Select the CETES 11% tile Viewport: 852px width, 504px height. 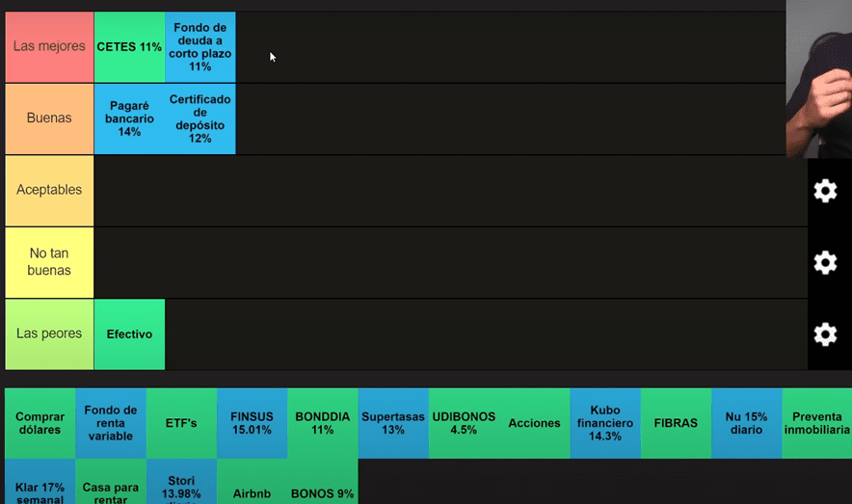(x=129, y=47)
